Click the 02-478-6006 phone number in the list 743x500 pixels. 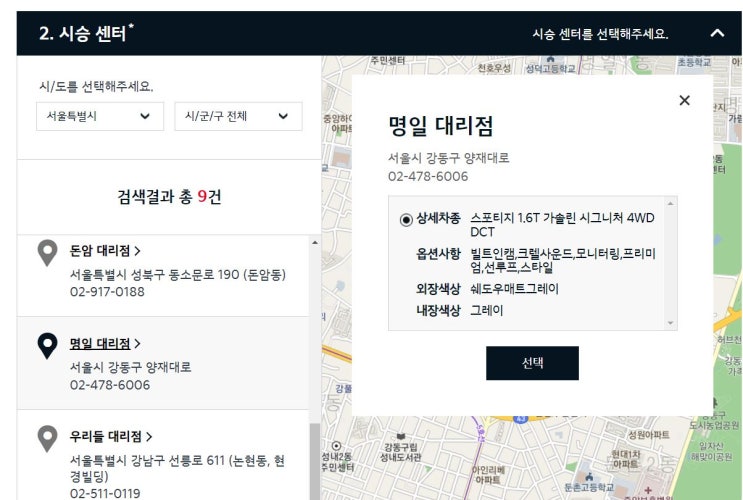[x=109, y=385]
